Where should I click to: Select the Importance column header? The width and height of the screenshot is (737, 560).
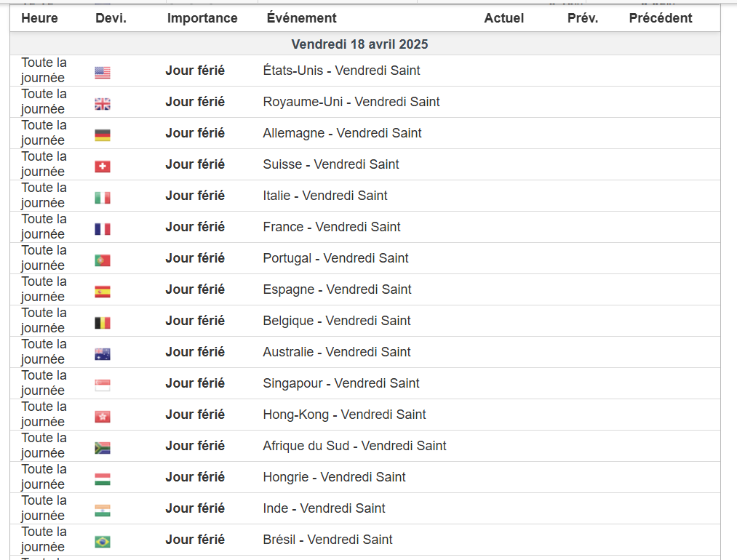point(202,18)
